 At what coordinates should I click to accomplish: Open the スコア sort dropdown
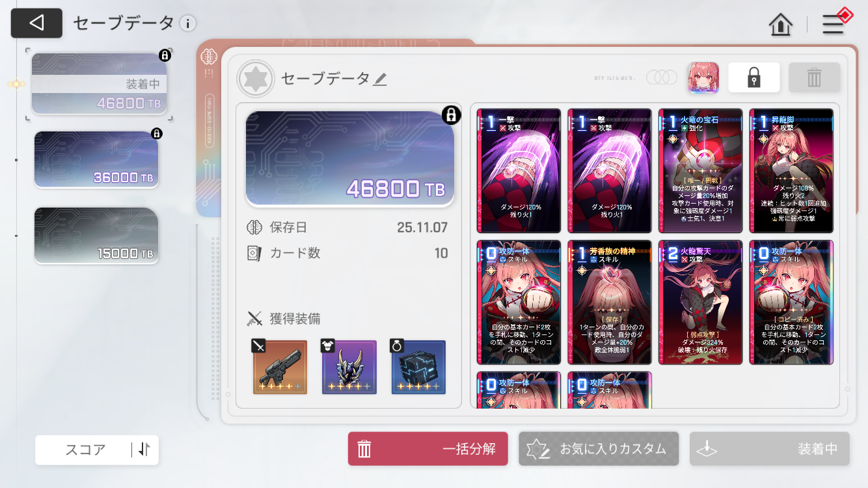(x=97, y=450)
